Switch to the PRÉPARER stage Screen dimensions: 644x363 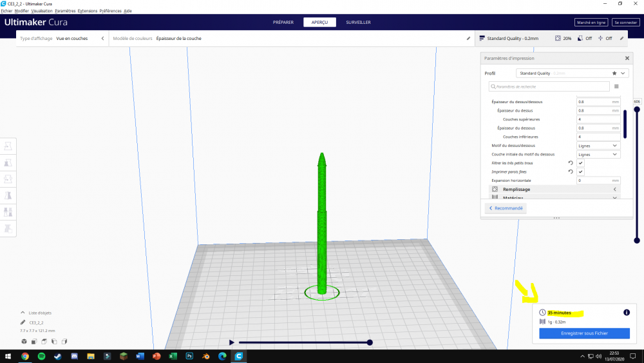coord(283,22)
